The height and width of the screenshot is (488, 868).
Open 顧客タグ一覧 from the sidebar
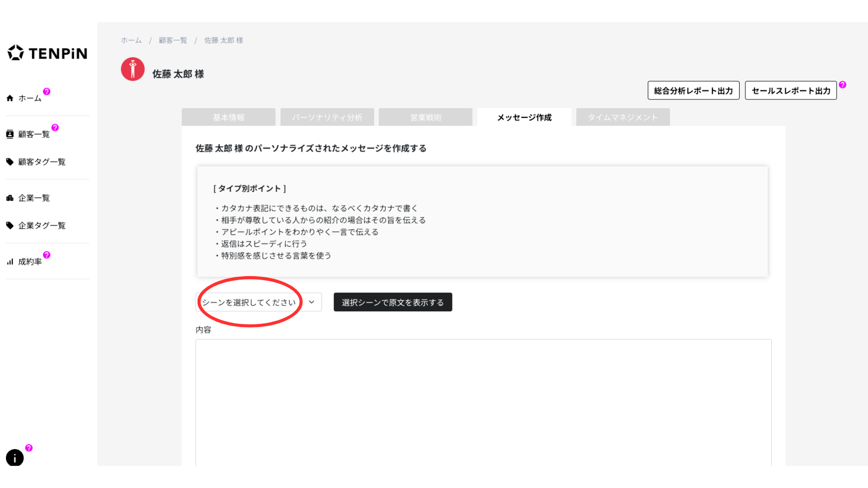pos(42,162)
